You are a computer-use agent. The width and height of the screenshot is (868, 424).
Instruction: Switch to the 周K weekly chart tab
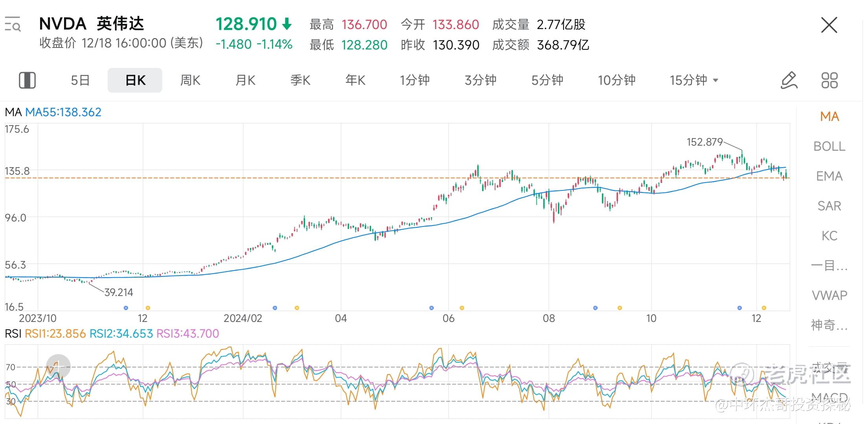click(190, 80)
